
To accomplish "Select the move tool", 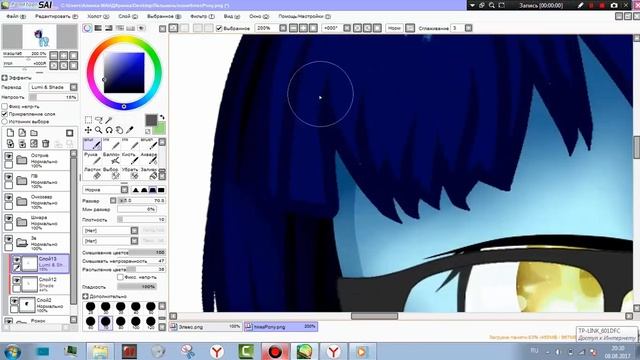I will click(88, 130).
